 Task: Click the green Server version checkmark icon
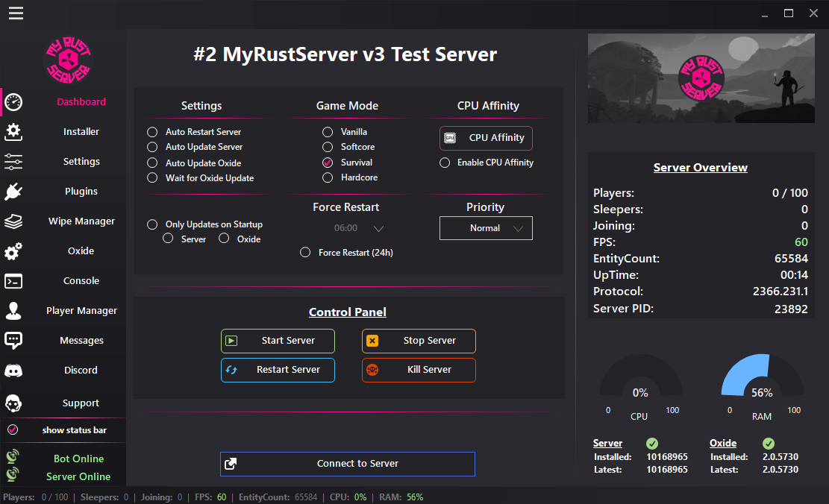click(x=652, y=444)
